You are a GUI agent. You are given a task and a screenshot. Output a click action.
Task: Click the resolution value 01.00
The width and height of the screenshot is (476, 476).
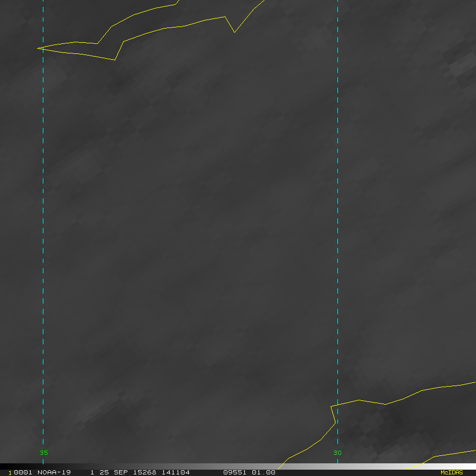(263, 472)
